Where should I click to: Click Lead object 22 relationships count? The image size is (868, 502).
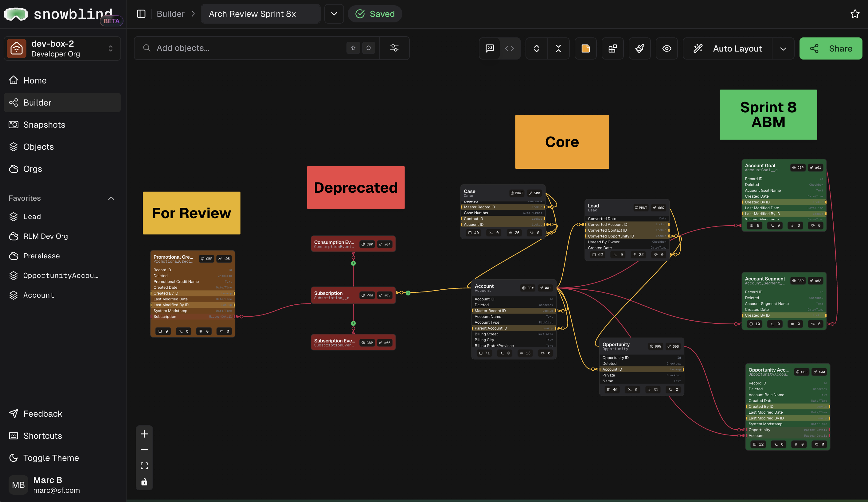638,255
